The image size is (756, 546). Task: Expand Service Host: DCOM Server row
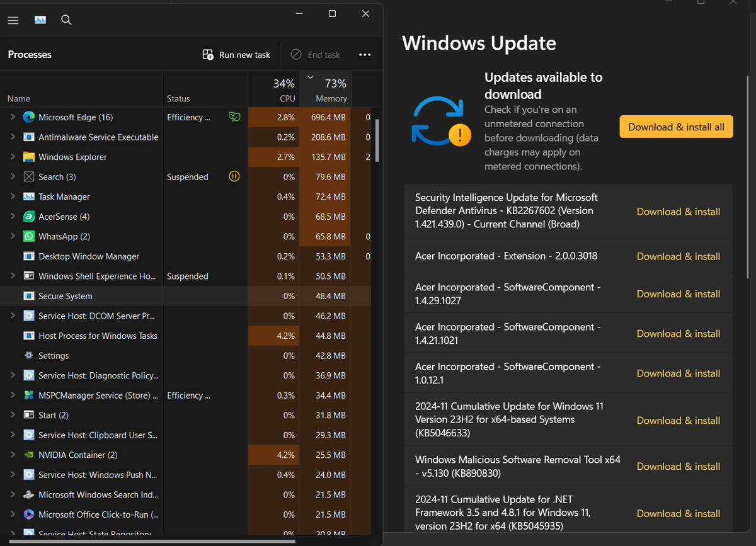click(x=13, y=316)
